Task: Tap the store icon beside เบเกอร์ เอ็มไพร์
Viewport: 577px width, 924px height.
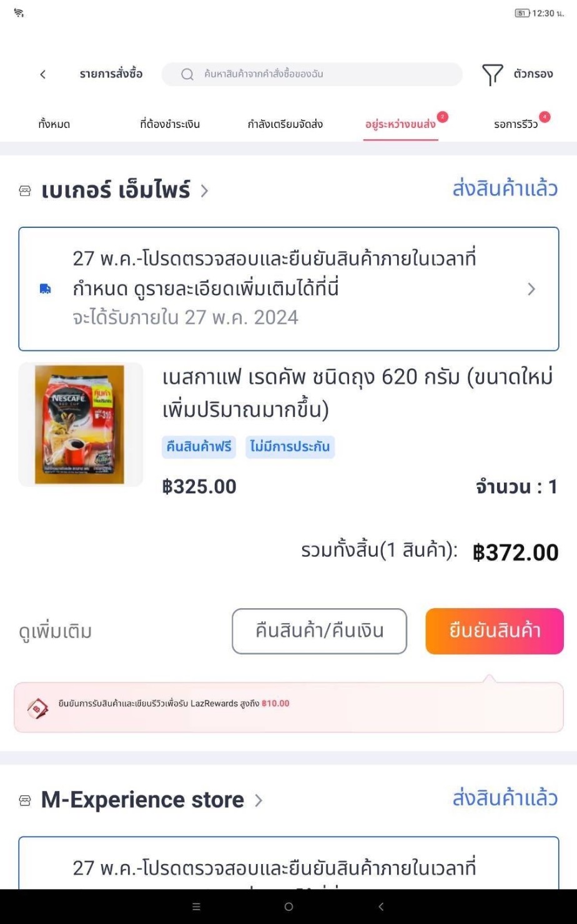Action: point(25,191)
